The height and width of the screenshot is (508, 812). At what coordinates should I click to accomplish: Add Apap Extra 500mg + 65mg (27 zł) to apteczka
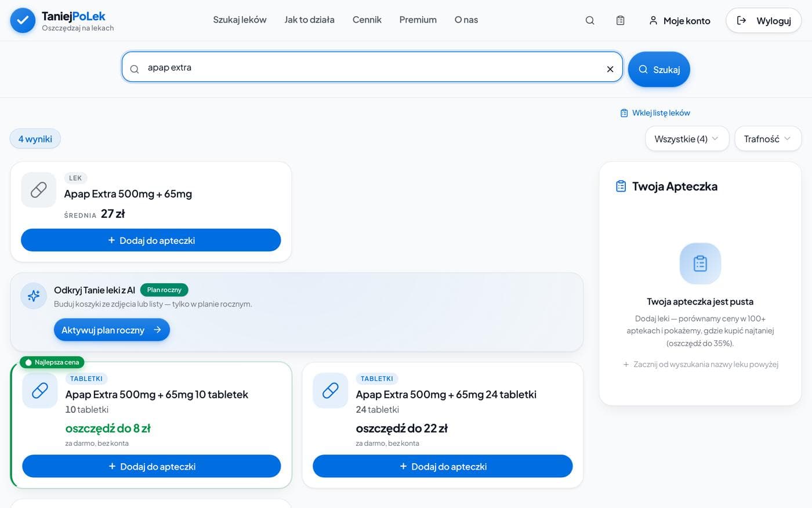(151, 240)
